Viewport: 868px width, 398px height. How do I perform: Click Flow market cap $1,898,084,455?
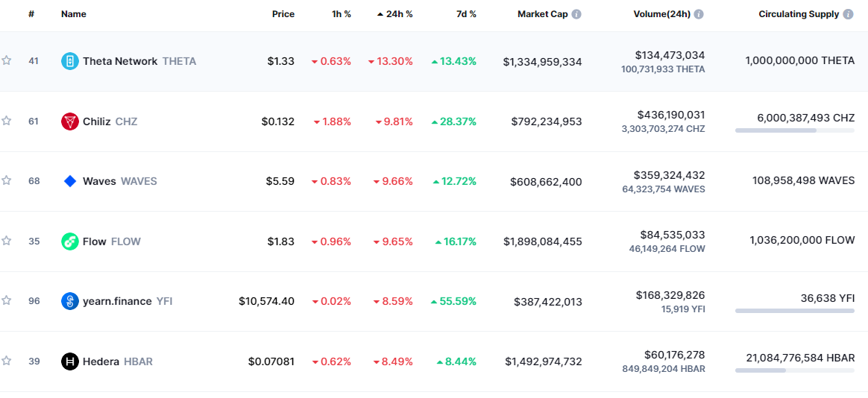tap(543, 242)
